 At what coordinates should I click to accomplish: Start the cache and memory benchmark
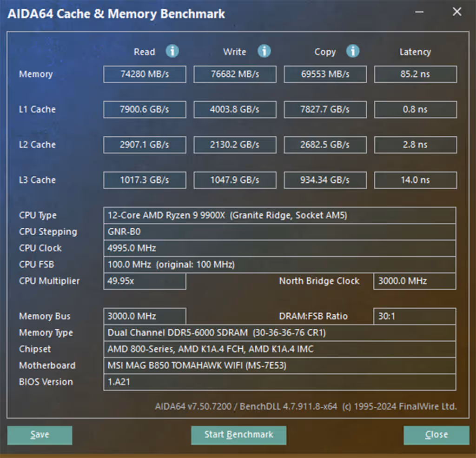click(238, 435)
